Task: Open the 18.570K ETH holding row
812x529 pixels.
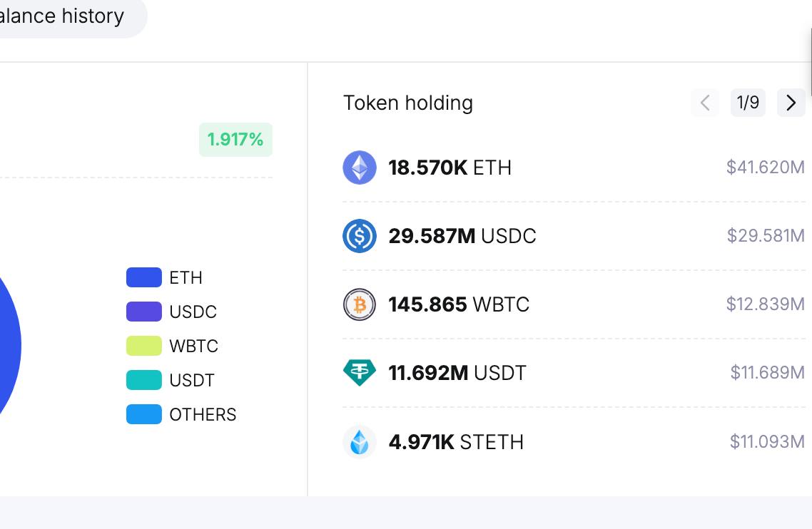Action: (574, 168)
